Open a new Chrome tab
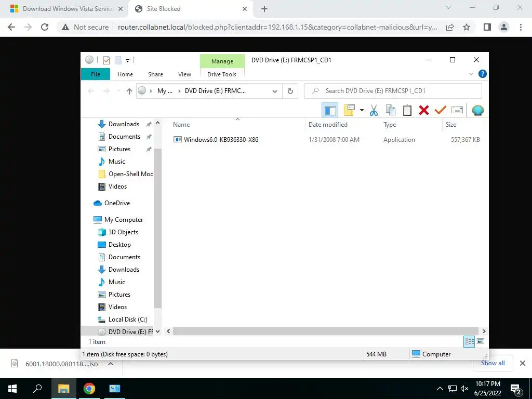The image size is (532, 399). [264, 9]
